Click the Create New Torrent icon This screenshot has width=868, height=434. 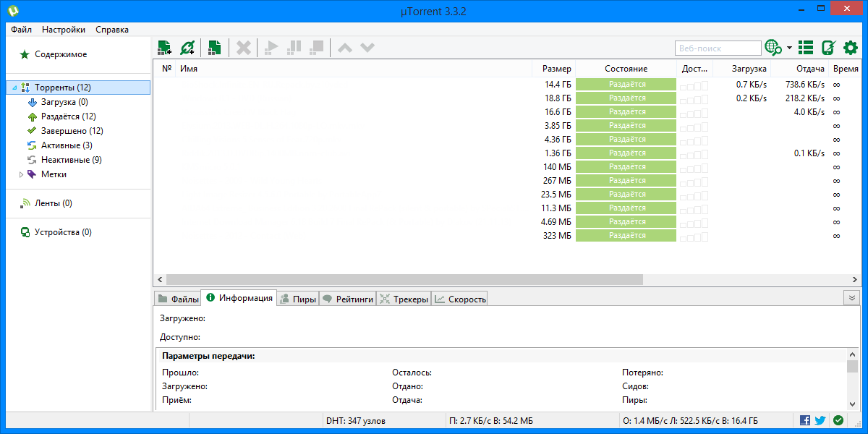[215, 48]
